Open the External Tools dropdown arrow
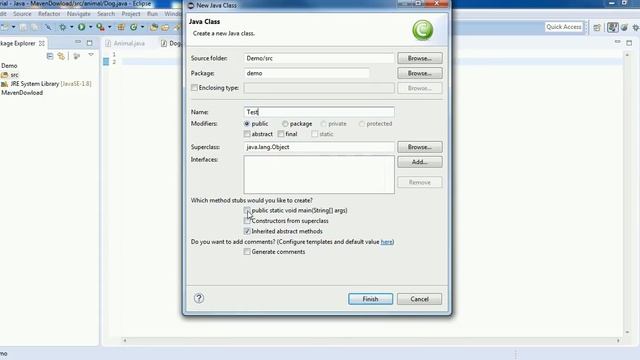Viewport: 640px width, 360px height. pos(109,27)
